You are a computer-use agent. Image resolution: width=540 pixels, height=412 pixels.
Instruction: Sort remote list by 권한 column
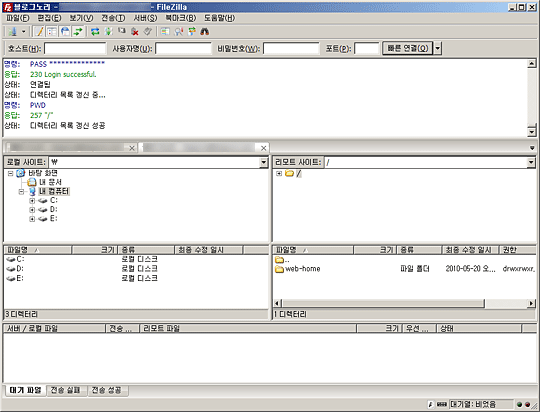pyautogui.click(x=518, y=250)
